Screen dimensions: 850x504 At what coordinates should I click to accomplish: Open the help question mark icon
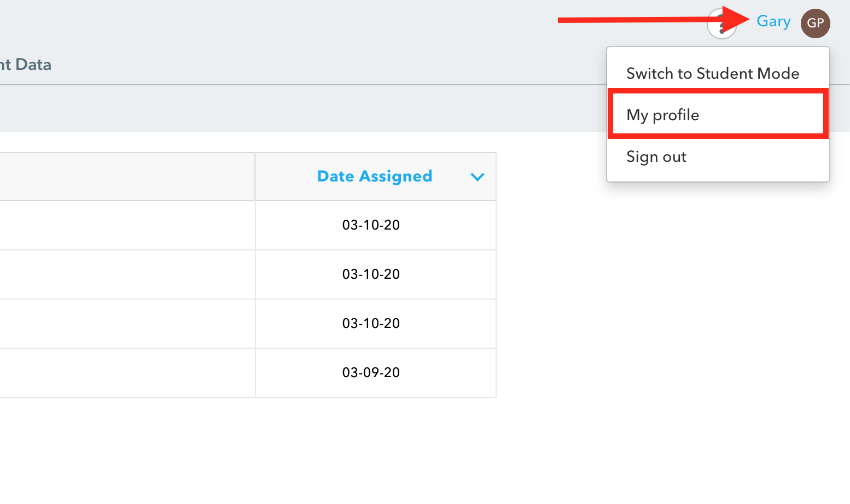[721, 24]
